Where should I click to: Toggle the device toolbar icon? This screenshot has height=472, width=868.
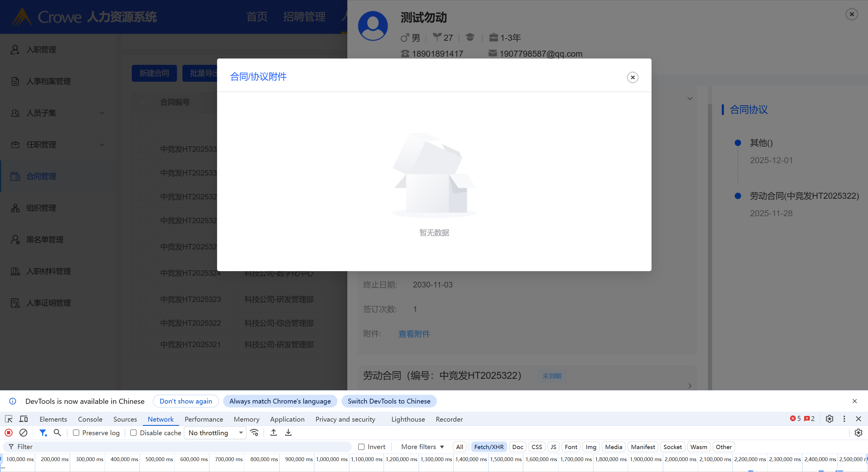[x=24, y=419]
